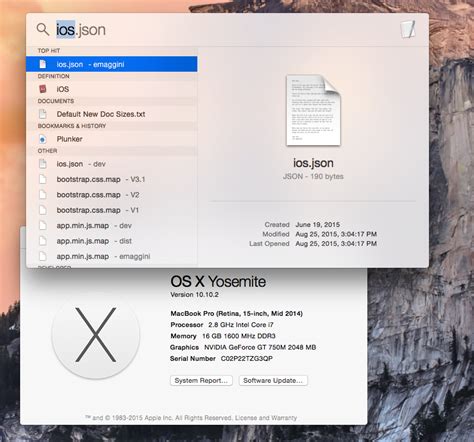
Task: Click the large ios.json document preview thumbnail
Action: (313, 110)
